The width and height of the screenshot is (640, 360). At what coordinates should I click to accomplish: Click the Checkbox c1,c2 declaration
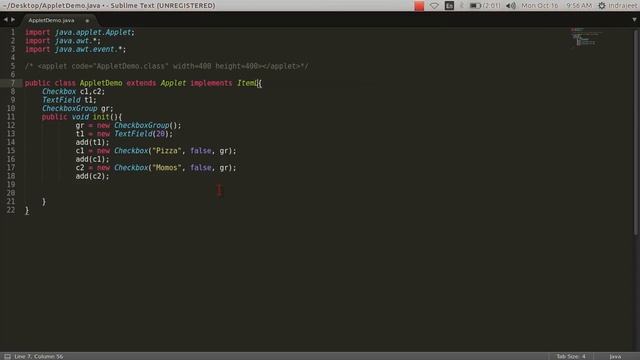tap(73, 91)
